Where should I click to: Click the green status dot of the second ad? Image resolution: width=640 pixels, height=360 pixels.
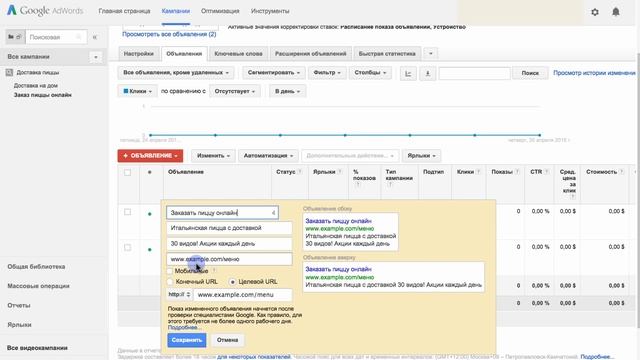tap(150, 249)
